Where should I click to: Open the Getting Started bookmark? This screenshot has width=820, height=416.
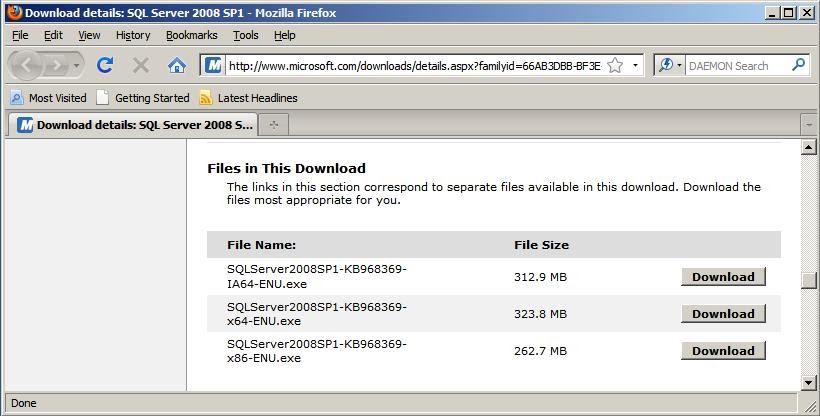click(x=143, y=98)
